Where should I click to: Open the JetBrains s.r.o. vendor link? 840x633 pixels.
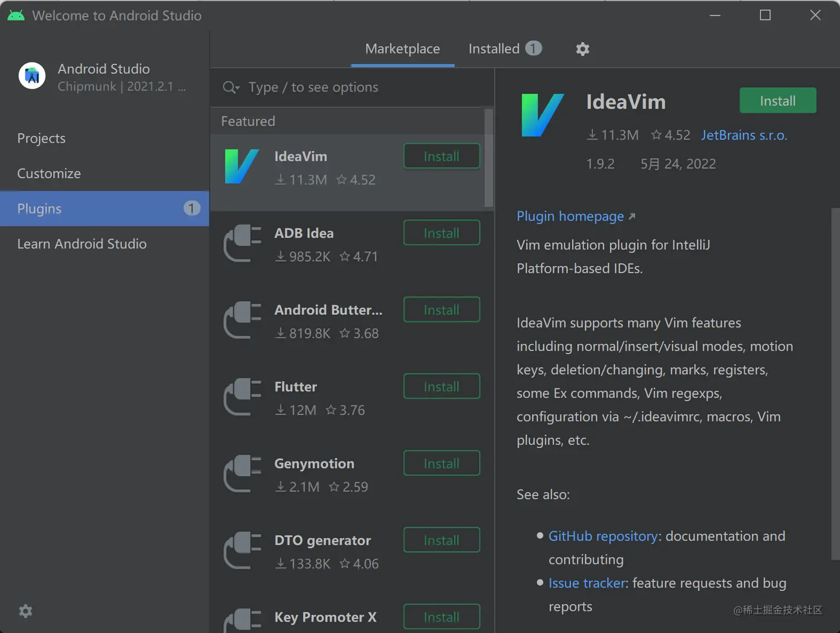[x=744, y=135]
